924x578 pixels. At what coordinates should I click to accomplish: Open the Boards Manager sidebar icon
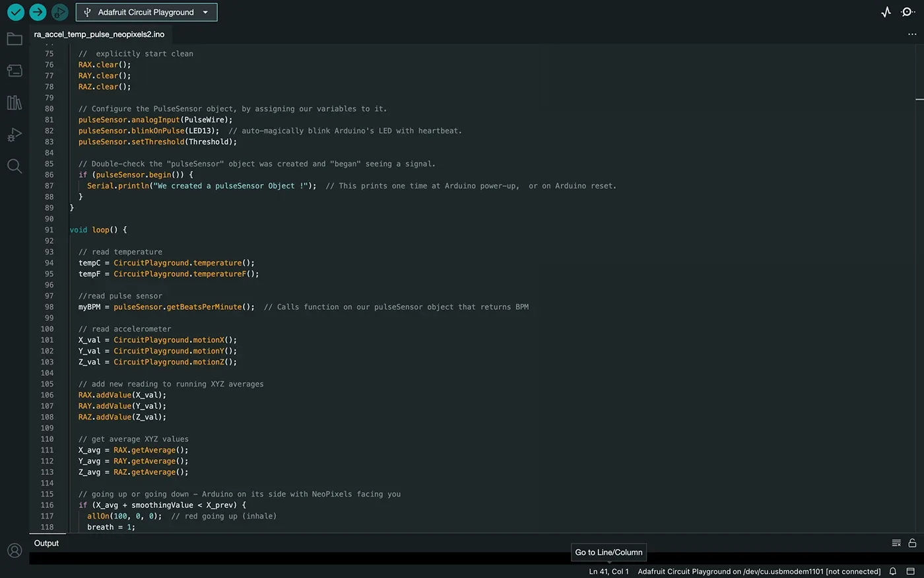15,71
